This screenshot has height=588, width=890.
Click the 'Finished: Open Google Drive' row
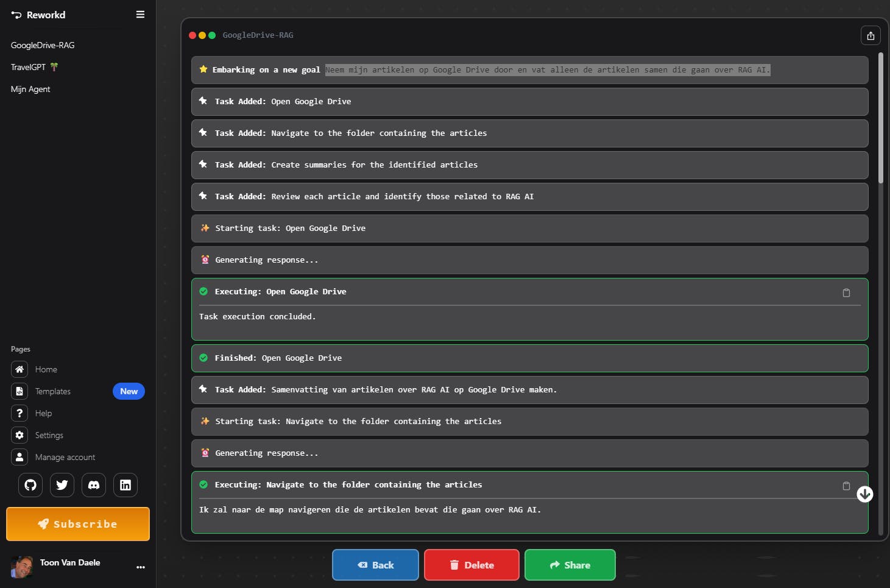click(x=530, y=358)
